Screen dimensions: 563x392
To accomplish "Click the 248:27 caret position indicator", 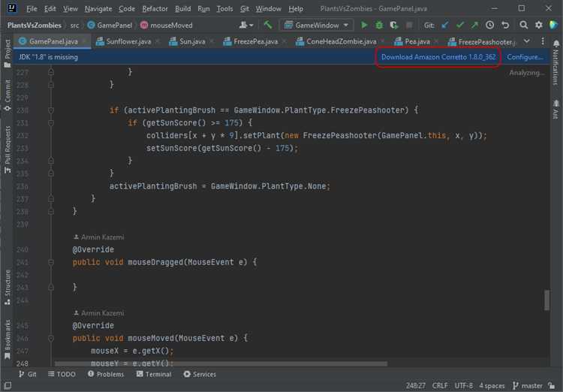I will pos(415,385).
